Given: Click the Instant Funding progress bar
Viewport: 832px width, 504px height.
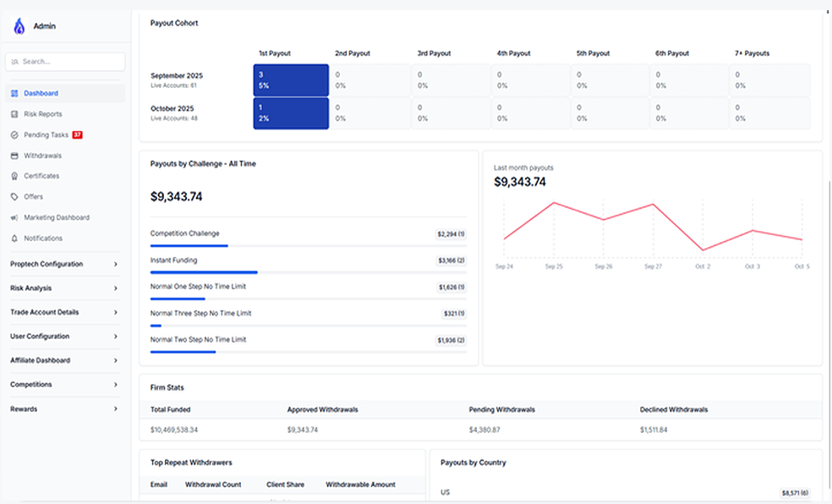Looking at the screenshot, I should pos(204,272).
